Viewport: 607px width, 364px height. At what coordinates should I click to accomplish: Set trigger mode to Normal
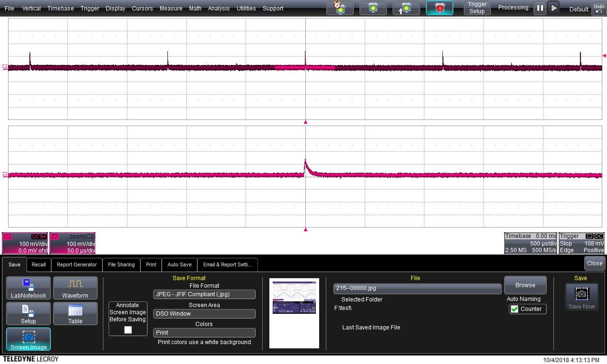click(373, 8)
